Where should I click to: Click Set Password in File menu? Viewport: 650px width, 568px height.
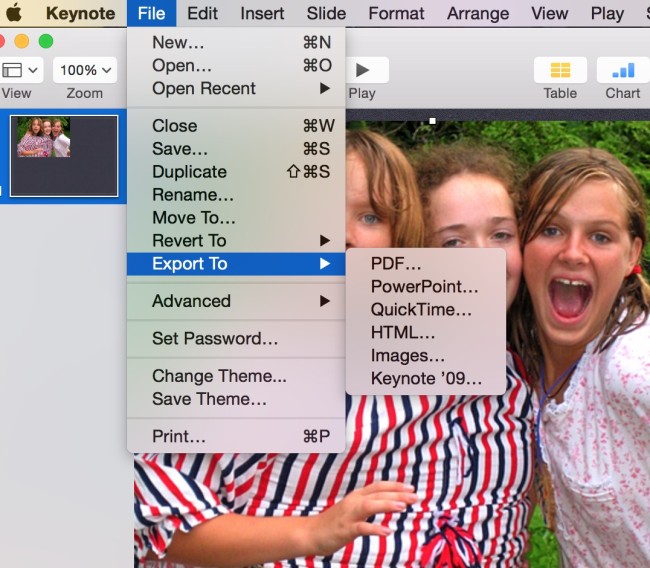(x=215, y=338)
